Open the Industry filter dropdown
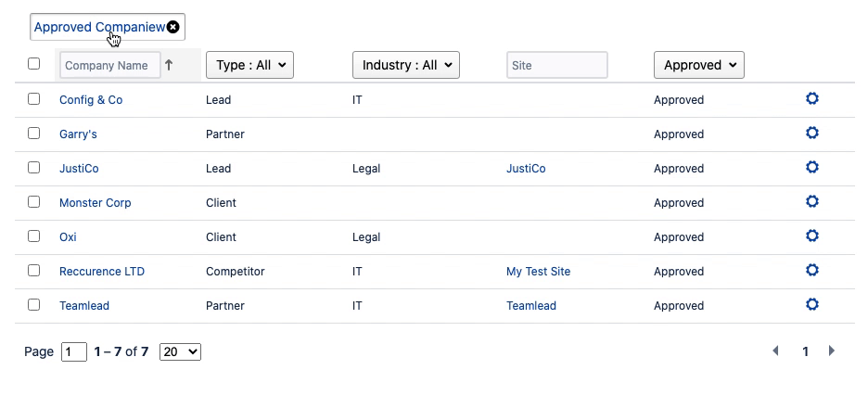This screenshot has height=408, width=868. 406,65
